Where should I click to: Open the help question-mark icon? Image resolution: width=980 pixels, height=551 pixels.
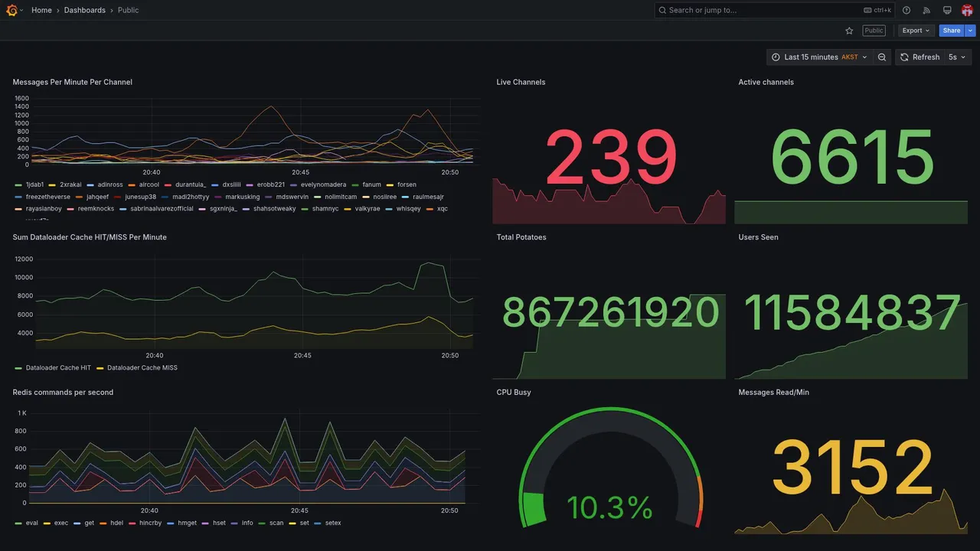point(906,10)
